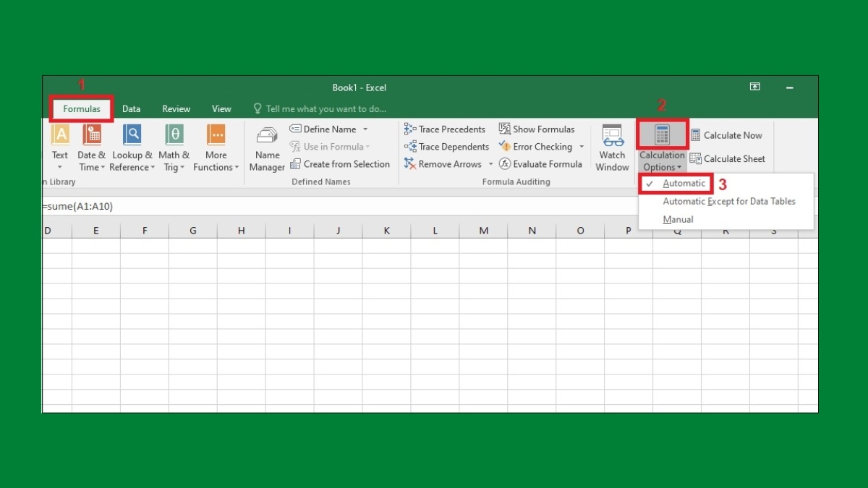
Task: Open the Watch Window
Action: point(612,148)
